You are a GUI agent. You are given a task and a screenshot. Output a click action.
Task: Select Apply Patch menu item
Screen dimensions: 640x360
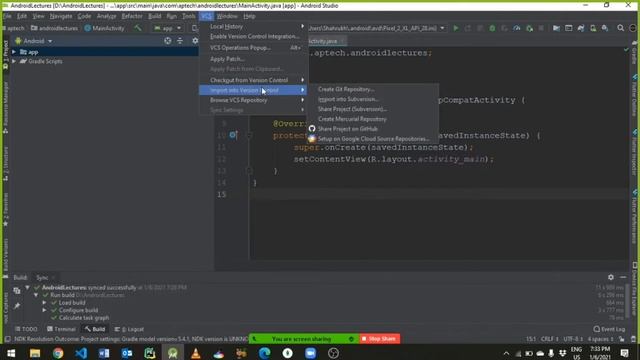pos(253,59)
